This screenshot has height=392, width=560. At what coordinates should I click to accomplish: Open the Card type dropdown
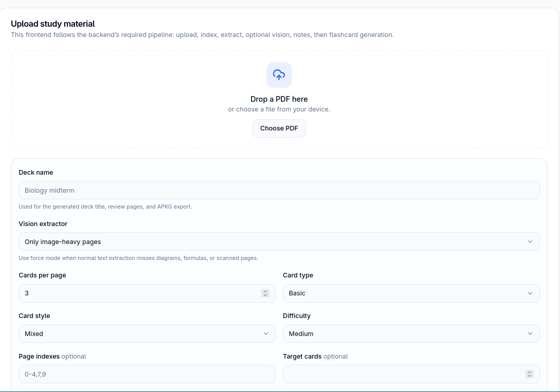point(411,293)
